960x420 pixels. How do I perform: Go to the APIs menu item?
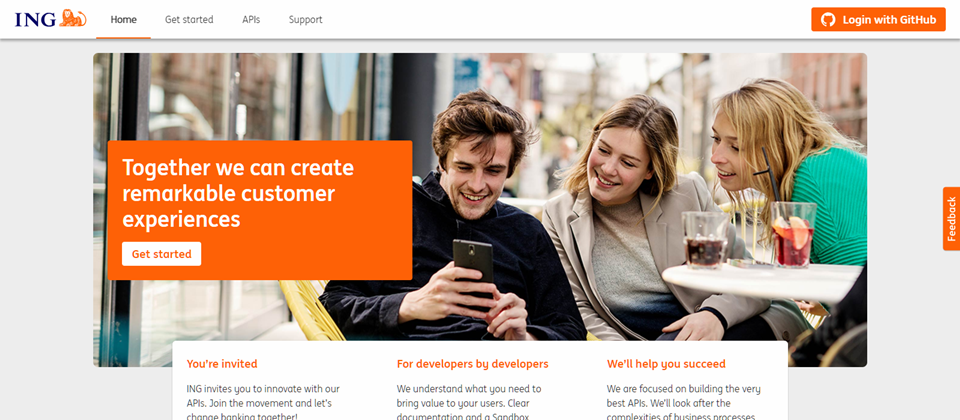pos(251,20)
